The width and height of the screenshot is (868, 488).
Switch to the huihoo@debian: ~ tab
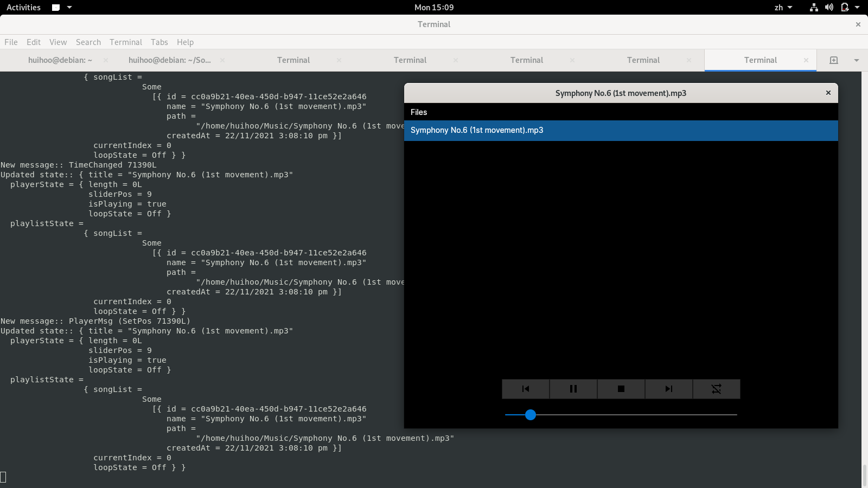[x=60, y=60]
